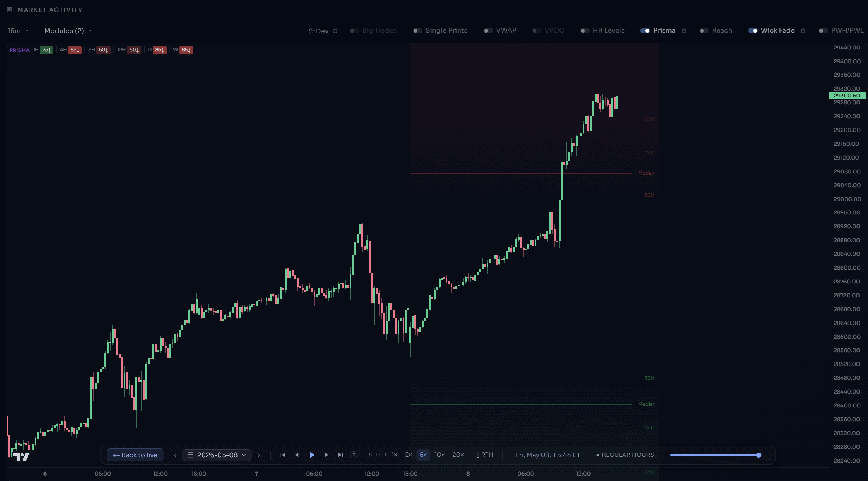Viewport: 868px width, 481px height.
Task: Turn on the Single Prints toggle
Action: tap(417, 31)
